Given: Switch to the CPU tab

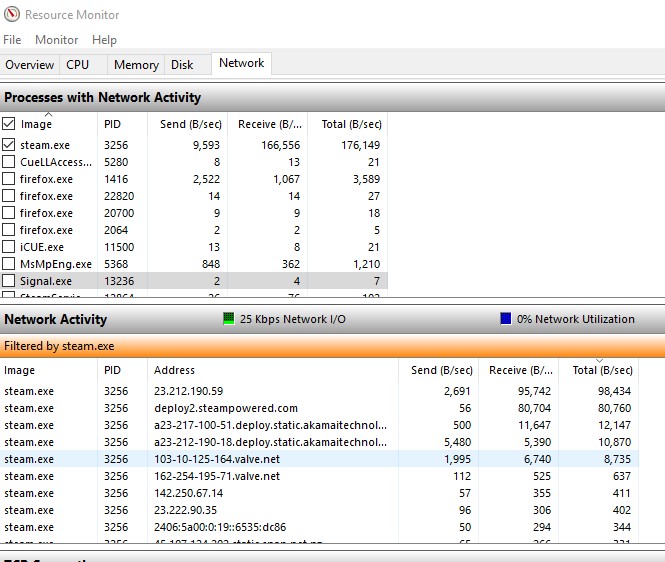Looking at the screenshot, I should (x=77, y=65).
